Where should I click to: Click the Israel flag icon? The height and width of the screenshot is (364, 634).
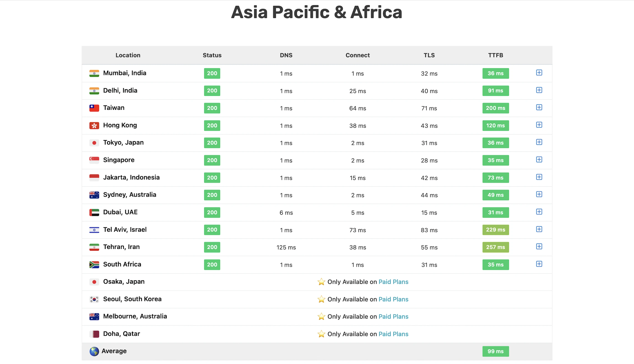[x=94, y=230]
